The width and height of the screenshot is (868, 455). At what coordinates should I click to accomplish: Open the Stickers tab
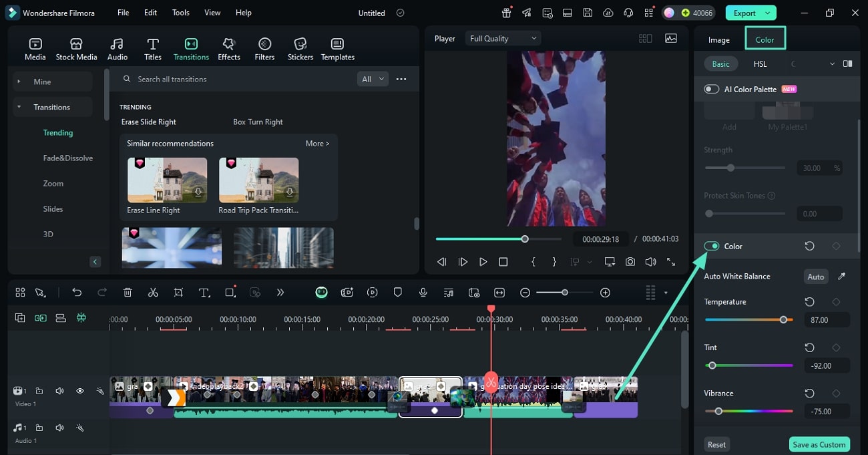pos(300,49)
